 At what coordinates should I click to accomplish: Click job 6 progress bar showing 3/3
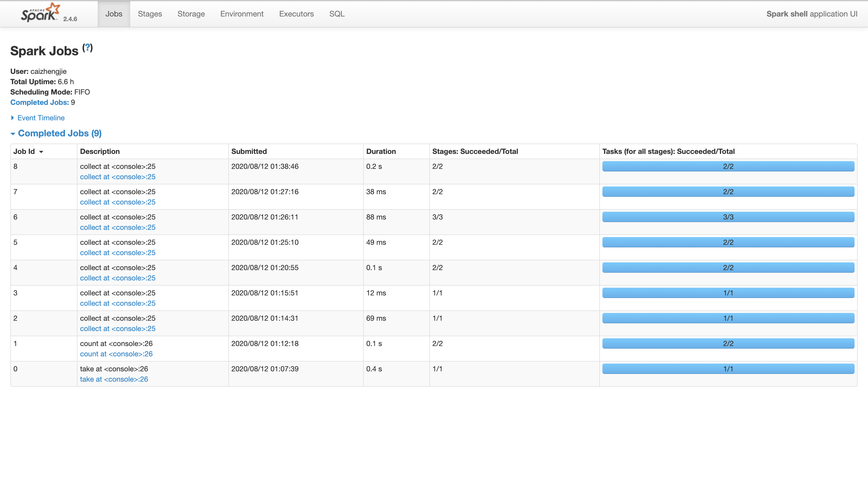point(728,217)
